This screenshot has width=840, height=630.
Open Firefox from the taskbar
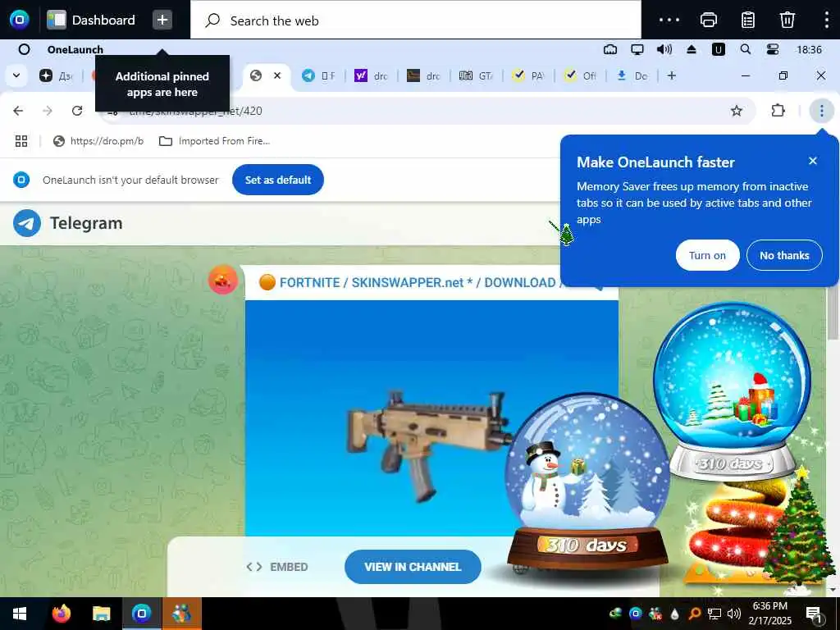61,614
